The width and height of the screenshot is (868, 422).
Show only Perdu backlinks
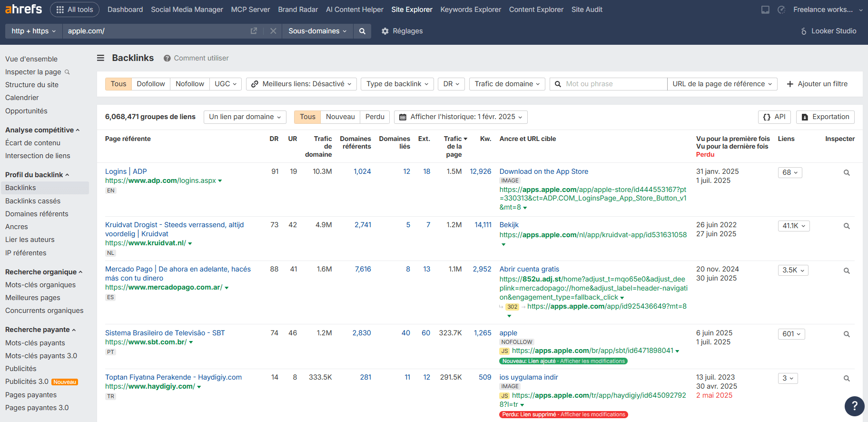[375, 117]
